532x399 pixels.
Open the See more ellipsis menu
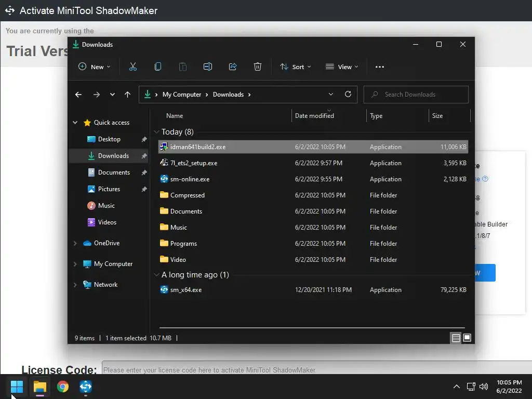click(x=380, y=67)
